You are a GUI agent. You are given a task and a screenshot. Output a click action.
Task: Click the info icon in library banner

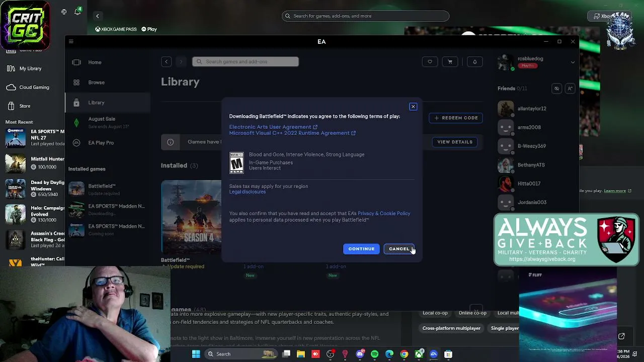pyautogui.click(x=171, y=142)
